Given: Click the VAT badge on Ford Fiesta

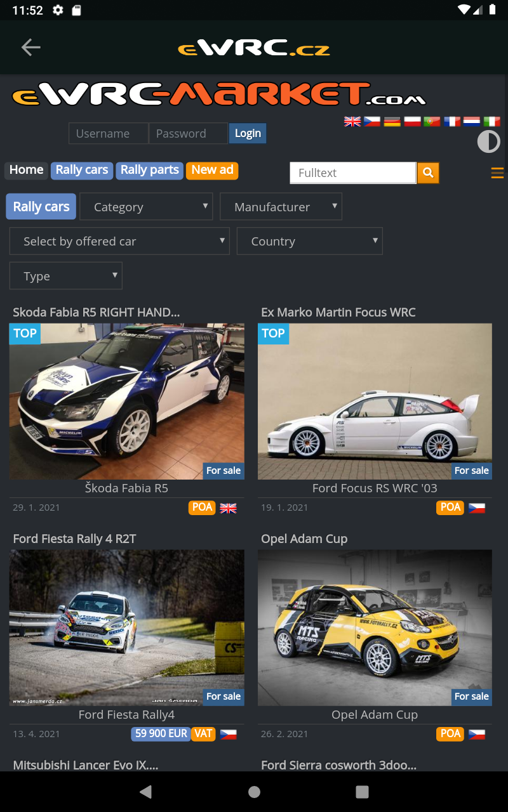Looking at the screenshot, I should click(203, 734).
